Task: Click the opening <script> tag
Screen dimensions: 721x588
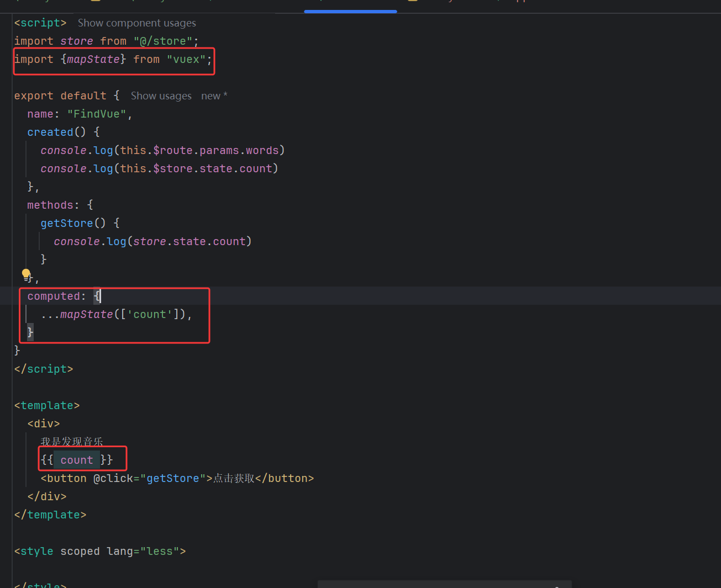Action: [x=40, y=23]
